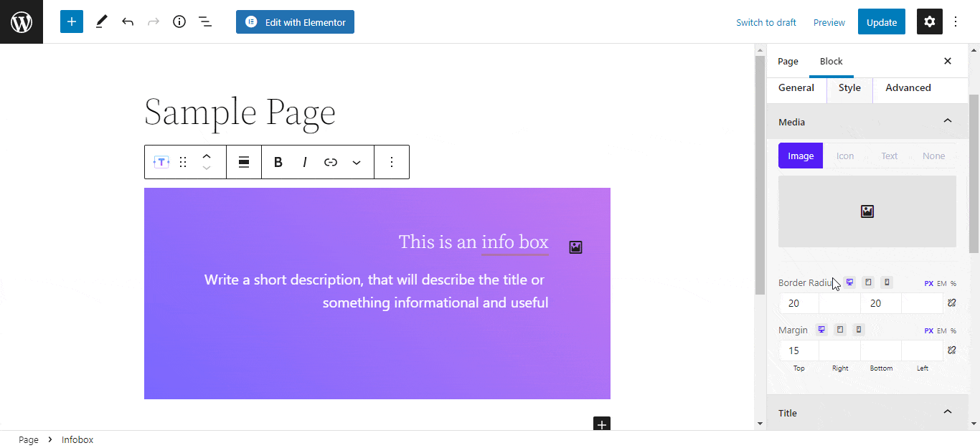Select the Tools pencil icon

tap(101, 22)
